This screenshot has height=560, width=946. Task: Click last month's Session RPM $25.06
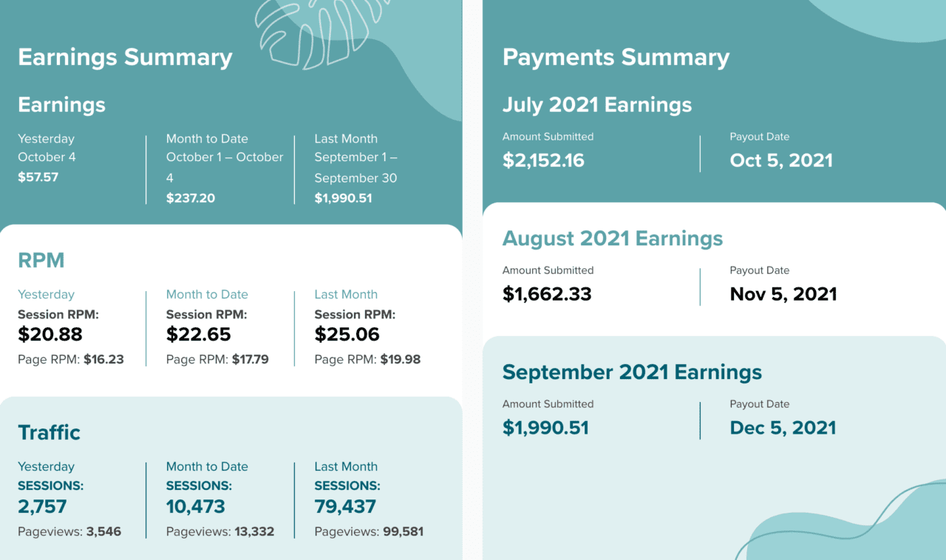[347, 335]
